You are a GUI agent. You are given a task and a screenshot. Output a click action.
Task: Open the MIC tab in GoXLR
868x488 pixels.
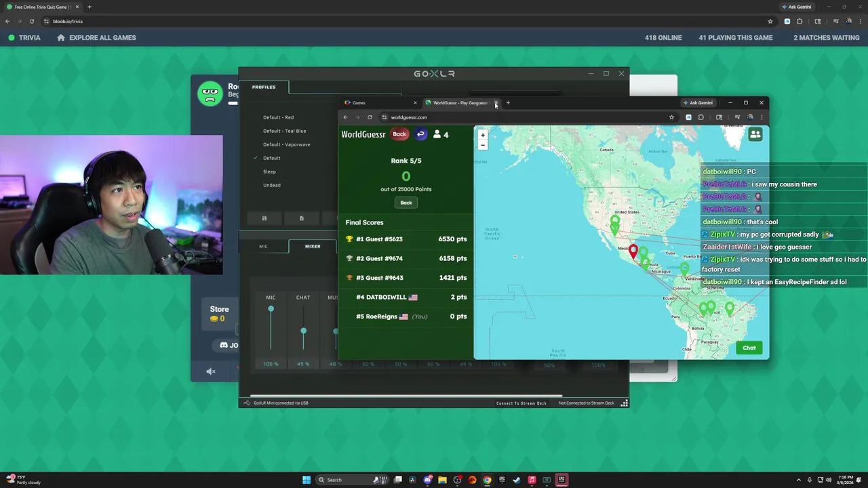(x=263, y=246)
